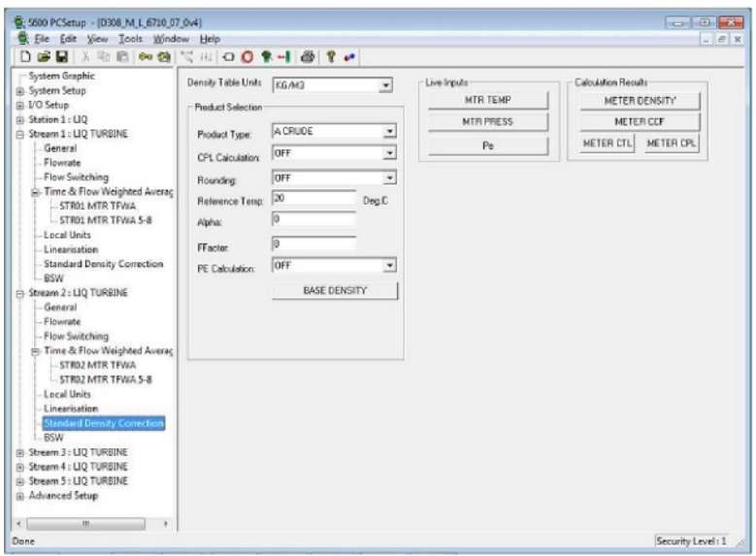Open the Help menu
This screenshot has width=756, height=556.
pos(210,39)
